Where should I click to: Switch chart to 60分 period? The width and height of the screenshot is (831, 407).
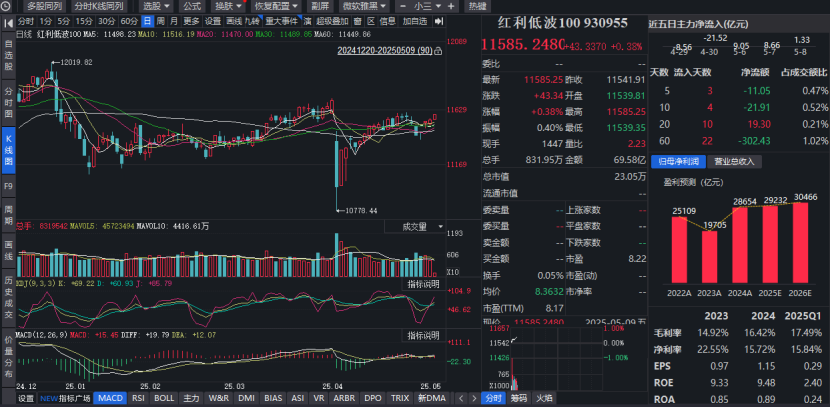(x=129, y=22)
